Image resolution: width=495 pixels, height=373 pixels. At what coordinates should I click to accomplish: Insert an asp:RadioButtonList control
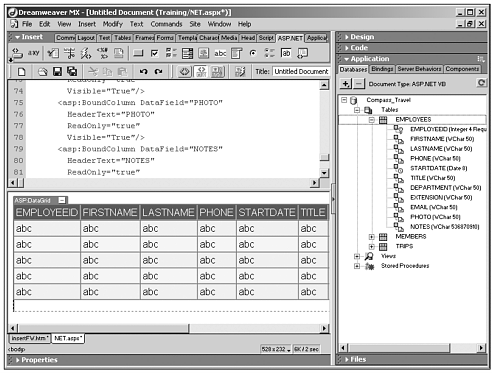(x=269, y=53)
